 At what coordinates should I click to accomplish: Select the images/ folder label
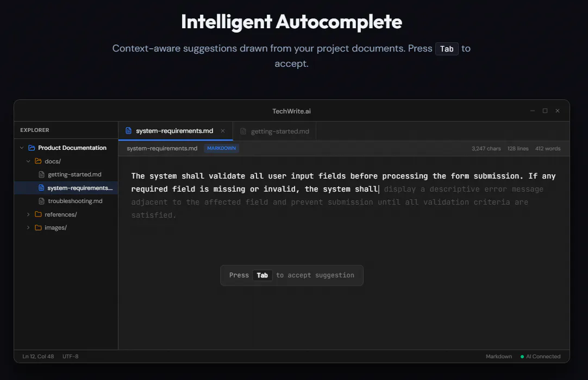55,227
